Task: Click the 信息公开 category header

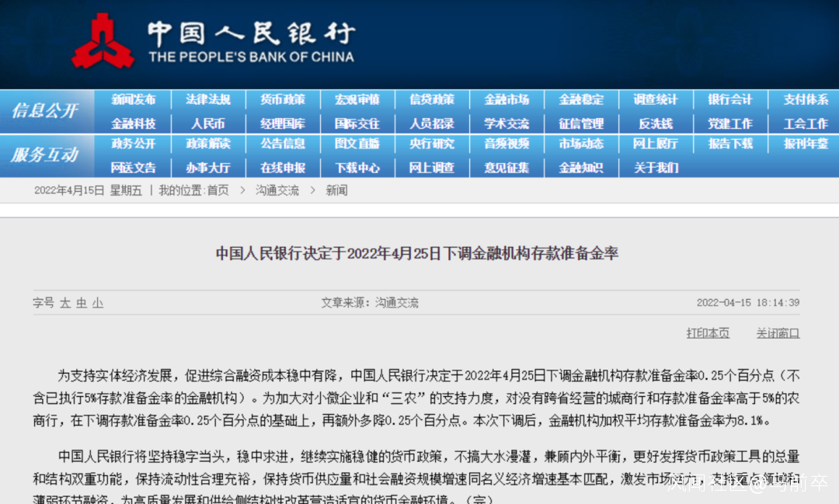Action: click(46, 111)
